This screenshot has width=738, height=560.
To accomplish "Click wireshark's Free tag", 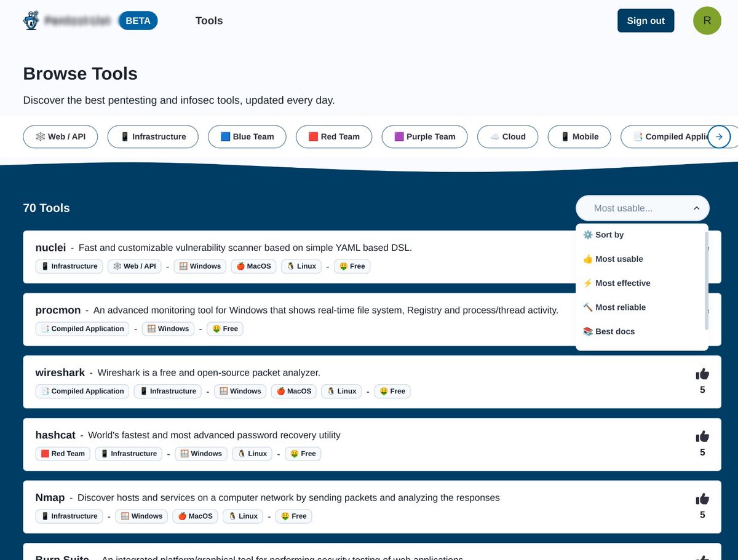I will point(392,391).
